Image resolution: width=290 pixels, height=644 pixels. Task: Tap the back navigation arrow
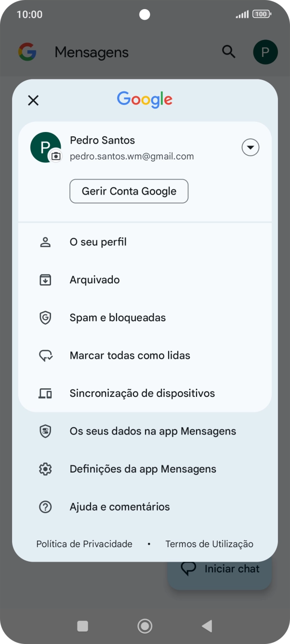tap(207, 626)
